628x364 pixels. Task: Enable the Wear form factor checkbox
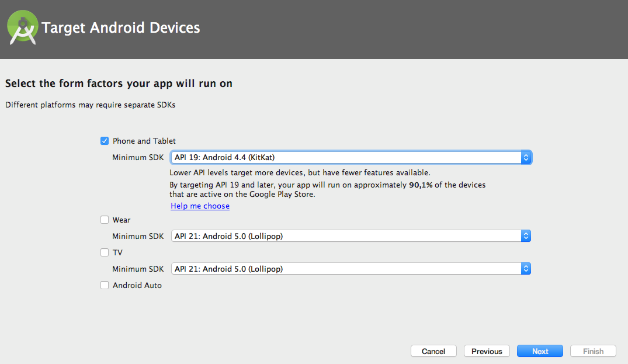click(105, 220)
